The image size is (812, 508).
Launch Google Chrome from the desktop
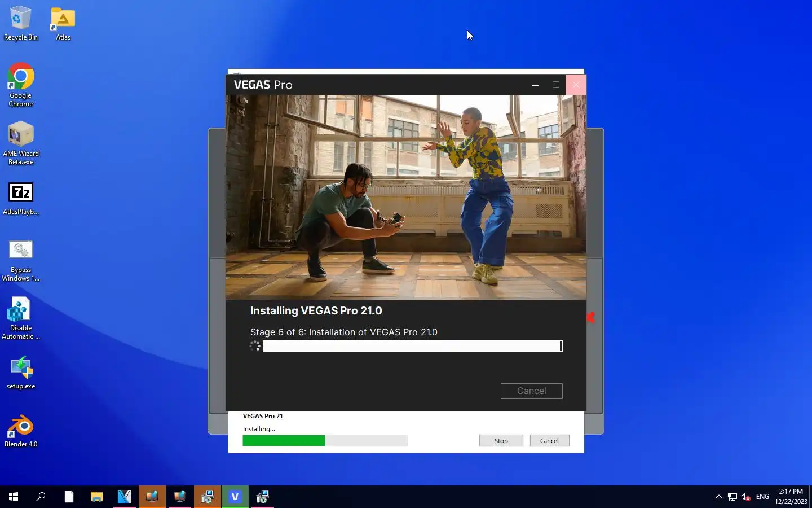[21, 85]
